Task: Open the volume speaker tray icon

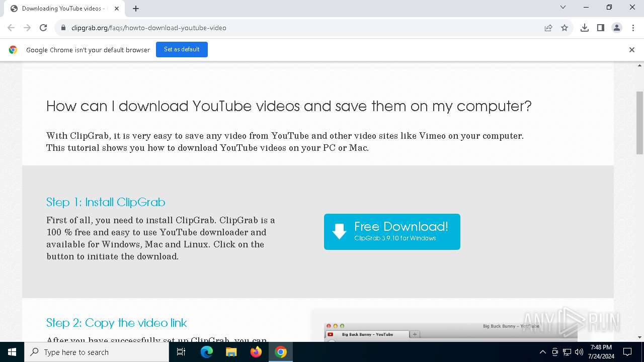Action: 579,352
